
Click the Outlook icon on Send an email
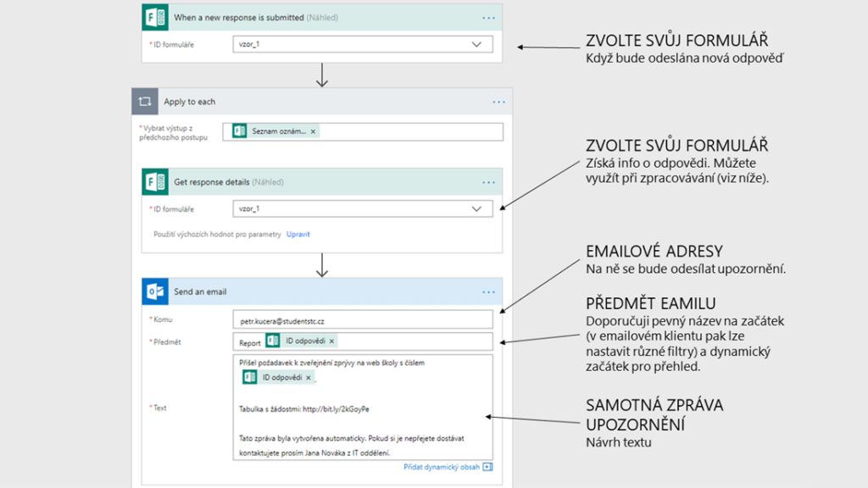[x=155, y=291]
